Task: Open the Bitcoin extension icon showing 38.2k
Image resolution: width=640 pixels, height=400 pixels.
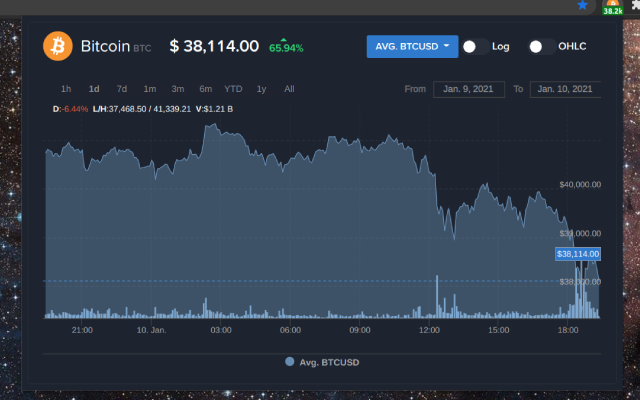Action: point(613,7)
